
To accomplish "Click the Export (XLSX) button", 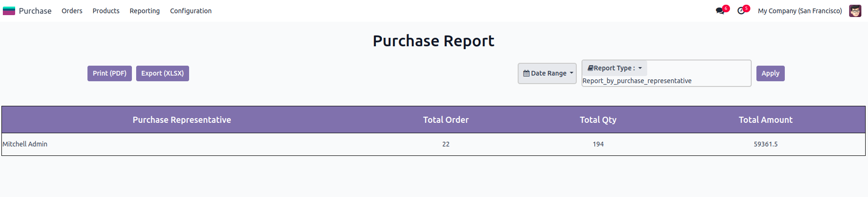I will (x=163, y=73).
